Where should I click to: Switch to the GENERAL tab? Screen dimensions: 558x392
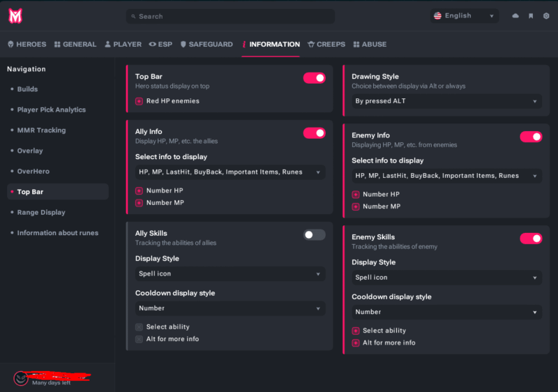click(75, 45)
